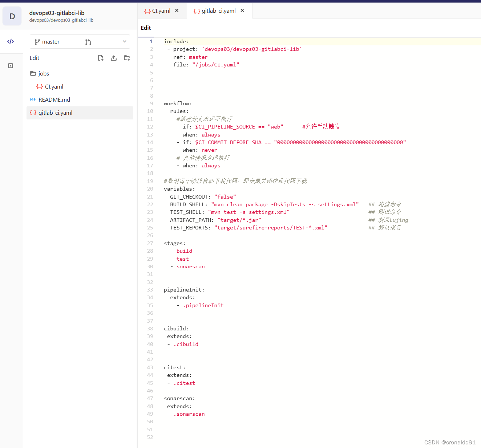Click the 'workflow:' keyword

[178, 103]
